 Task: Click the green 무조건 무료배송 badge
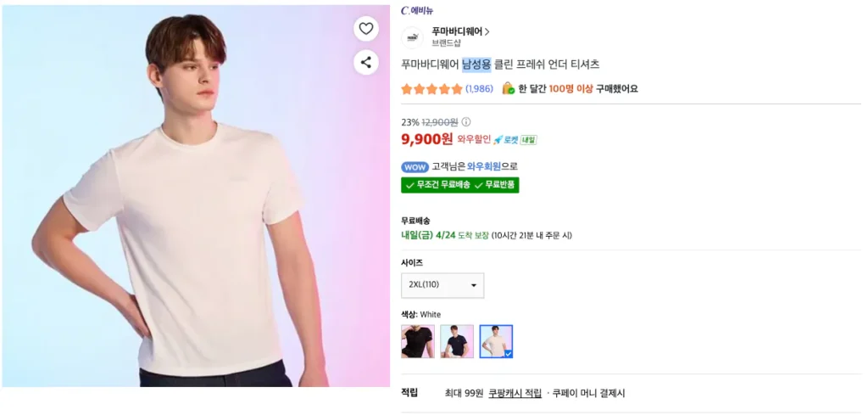(437, 185)
